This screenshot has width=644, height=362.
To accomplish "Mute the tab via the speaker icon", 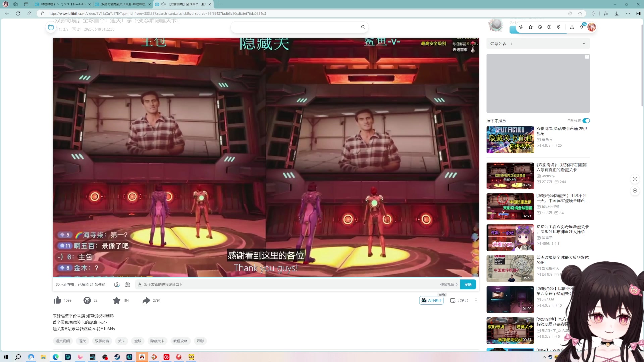I will coord(163,4).
